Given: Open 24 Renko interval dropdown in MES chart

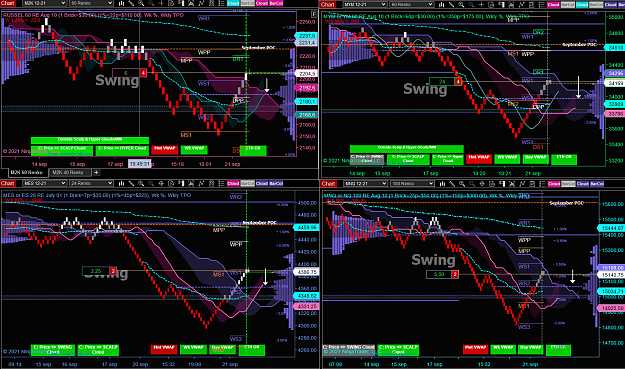Looking at the screenshot, I should coord(91,183).
